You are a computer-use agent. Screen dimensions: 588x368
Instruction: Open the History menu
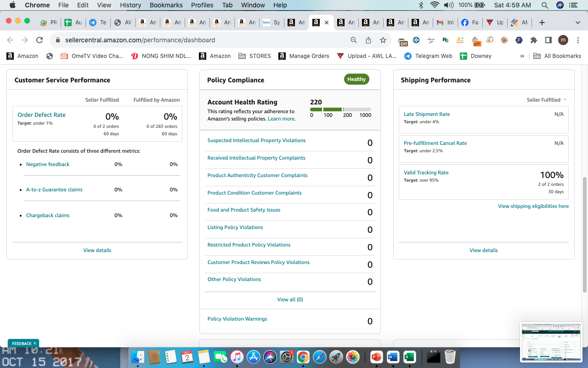130,5
